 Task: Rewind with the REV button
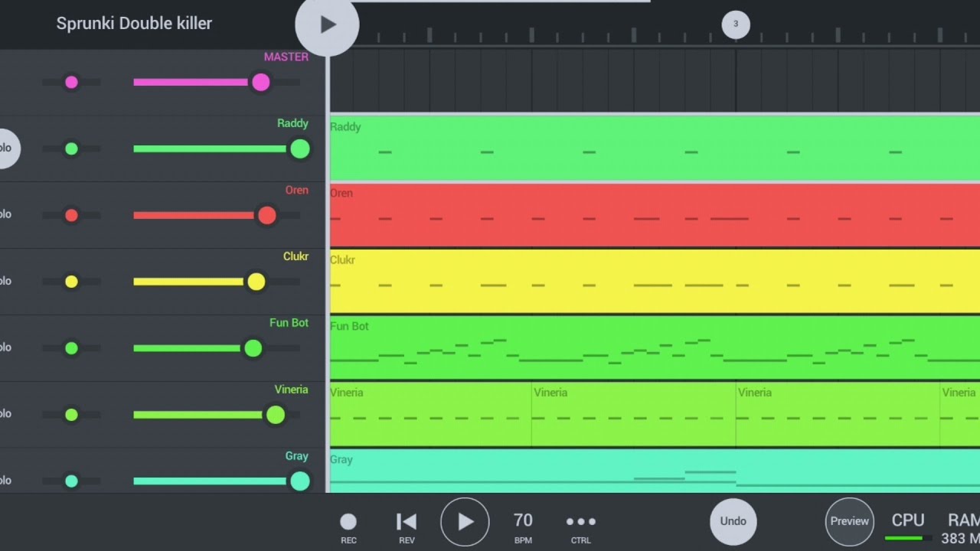[x=407, y=527]
